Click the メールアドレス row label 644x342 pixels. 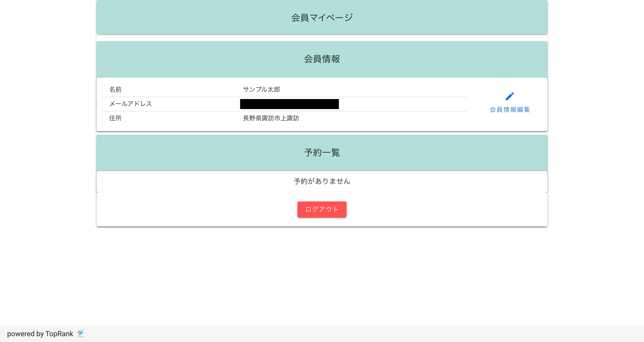coord(130,104)
